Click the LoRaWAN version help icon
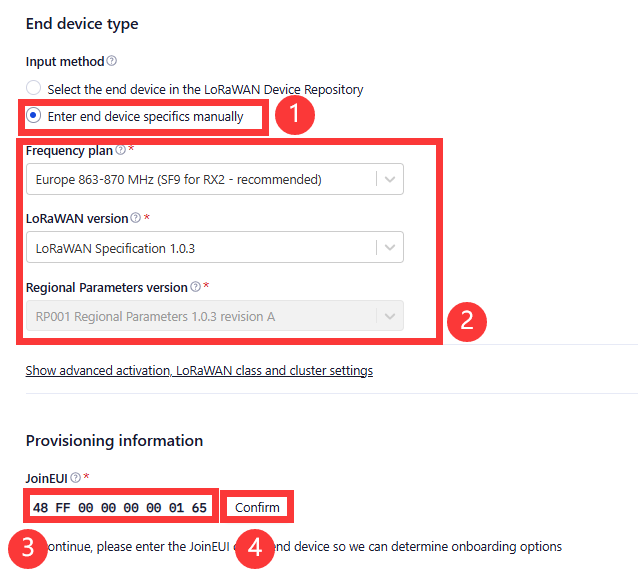This screenshot has width=638, height=584. click(135, 218)
